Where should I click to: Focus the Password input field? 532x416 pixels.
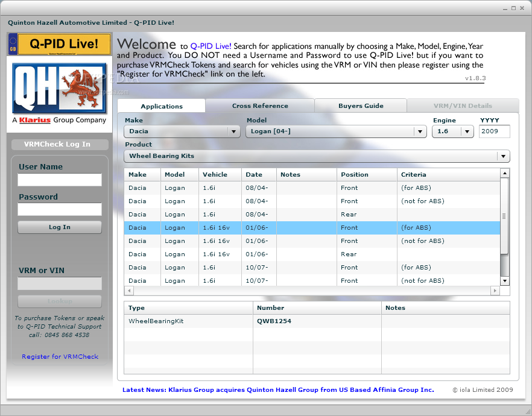pyautogui.click(x=60, y=209)
